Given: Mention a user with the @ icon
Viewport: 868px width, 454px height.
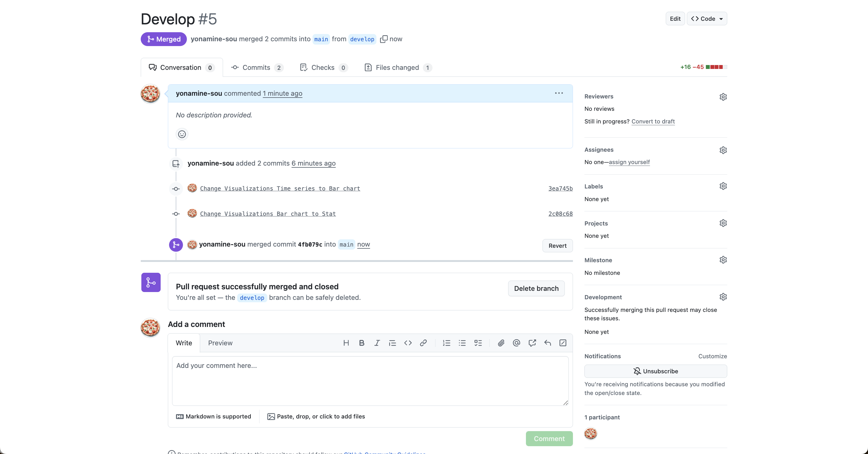Looking at the screenshot, I should 516,343.
